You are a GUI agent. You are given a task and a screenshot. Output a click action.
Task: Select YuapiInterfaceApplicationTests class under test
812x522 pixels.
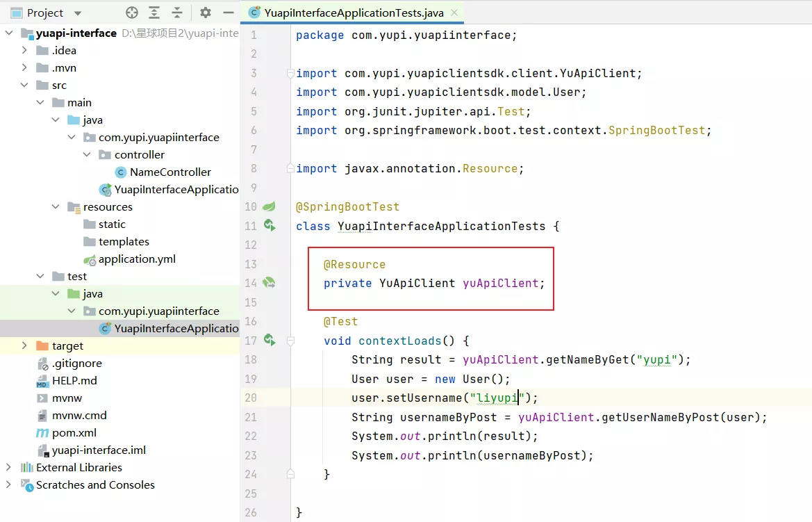point(176,328)
